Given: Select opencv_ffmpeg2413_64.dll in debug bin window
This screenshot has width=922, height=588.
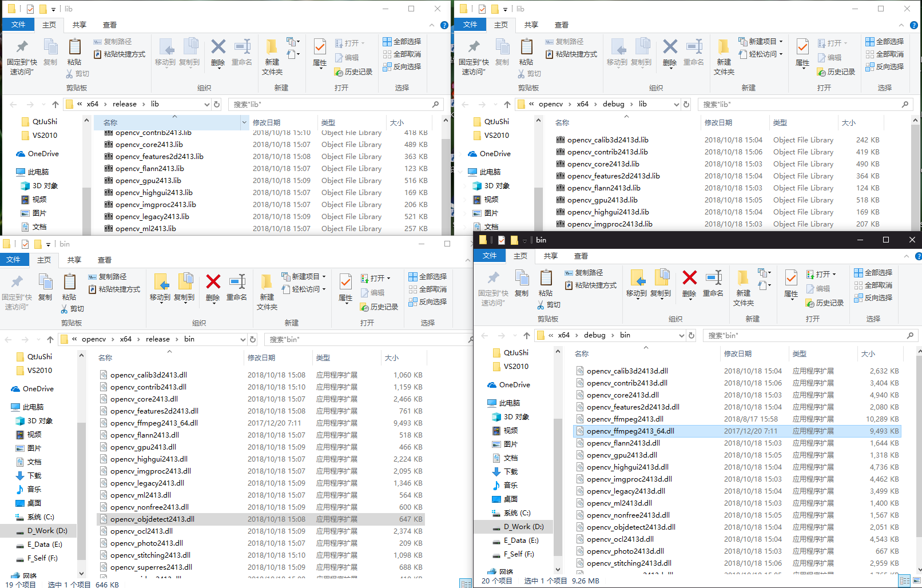Looking at the screenshot, I should pos(737,431).
